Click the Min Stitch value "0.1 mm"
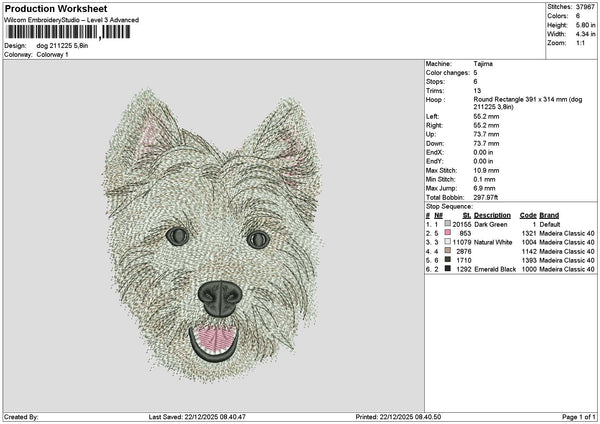Viewport: 600px width, 424px height. tap(484, 179)
